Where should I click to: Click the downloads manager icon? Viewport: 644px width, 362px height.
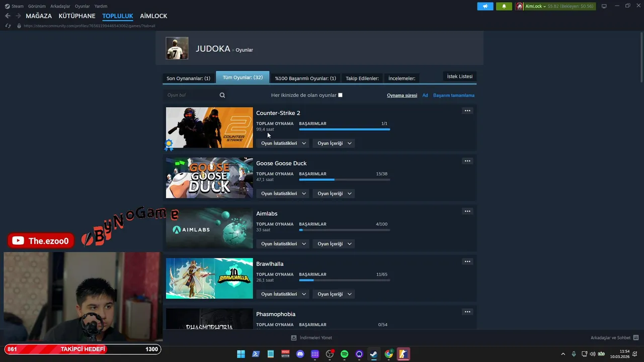coord(294,338)
